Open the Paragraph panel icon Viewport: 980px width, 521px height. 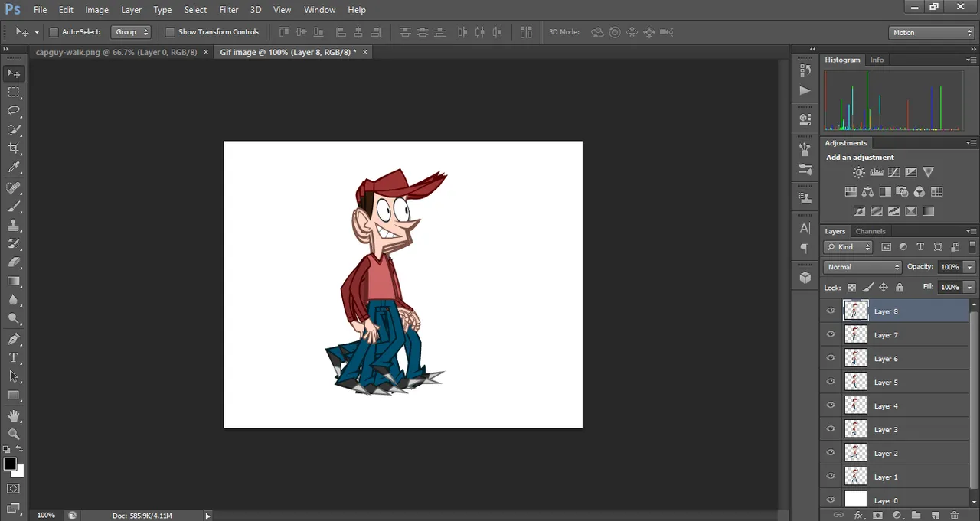click(x=805, y=248)
